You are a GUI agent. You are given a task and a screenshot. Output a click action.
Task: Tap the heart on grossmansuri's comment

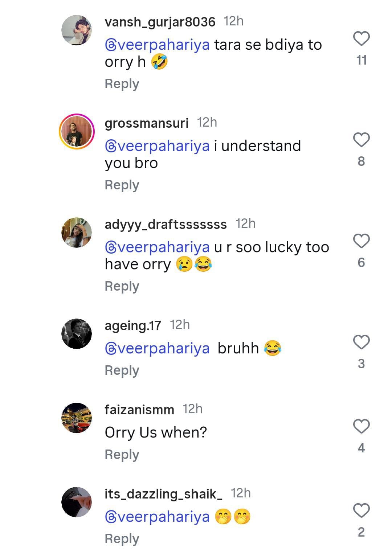[361, 140]
